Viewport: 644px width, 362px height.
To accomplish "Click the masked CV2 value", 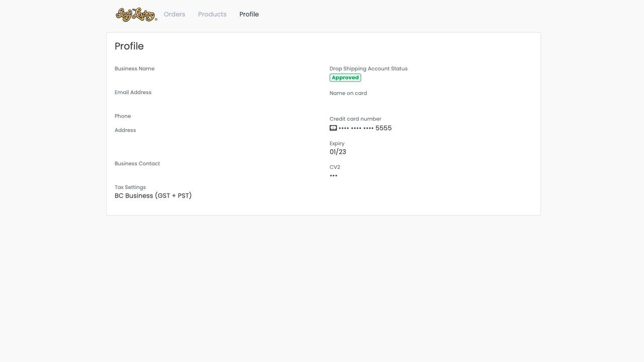I will [334, 175].
